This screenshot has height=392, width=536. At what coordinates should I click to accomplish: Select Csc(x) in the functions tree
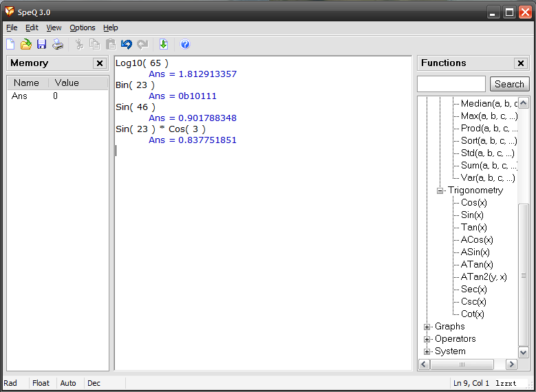pos(473,302)
